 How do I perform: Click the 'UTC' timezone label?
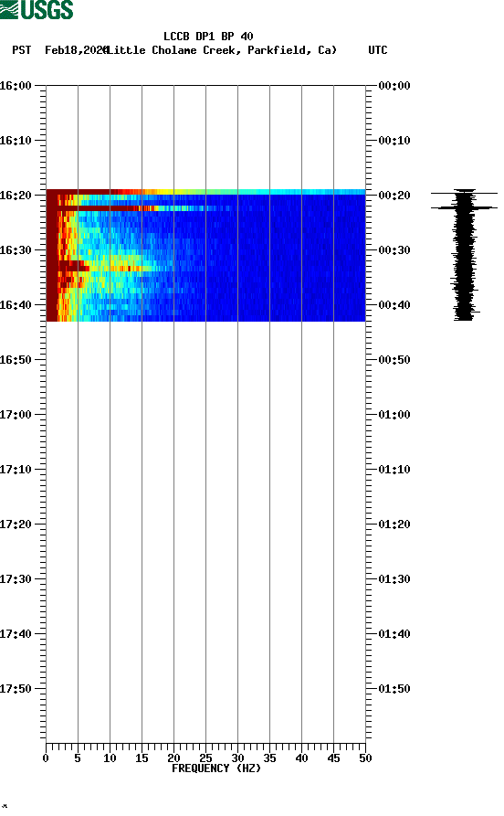coord(378,50)
